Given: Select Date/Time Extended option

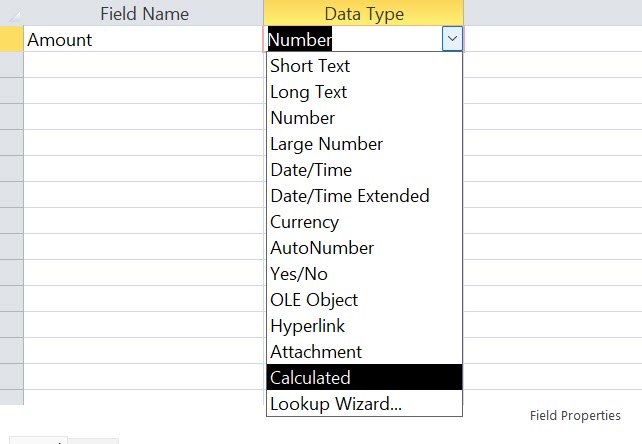Looking at the screenshot, I should [x=364, y=195].
